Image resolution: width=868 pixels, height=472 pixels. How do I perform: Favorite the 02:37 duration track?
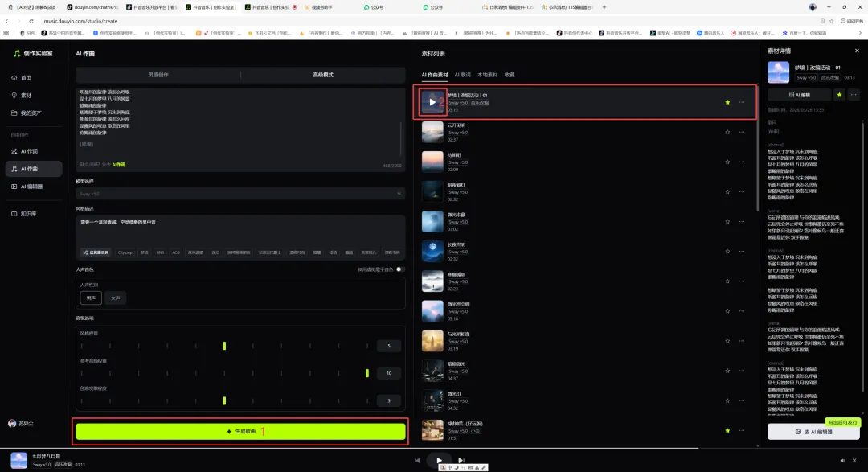point(727,132)
